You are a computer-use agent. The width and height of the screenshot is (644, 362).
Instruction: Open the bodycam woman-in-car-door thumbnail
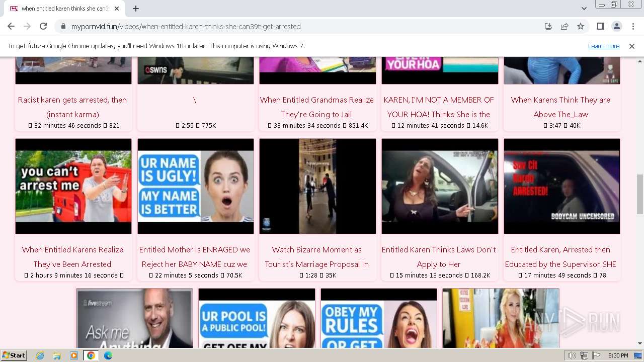pyautogui.click(x=440, y=187)
